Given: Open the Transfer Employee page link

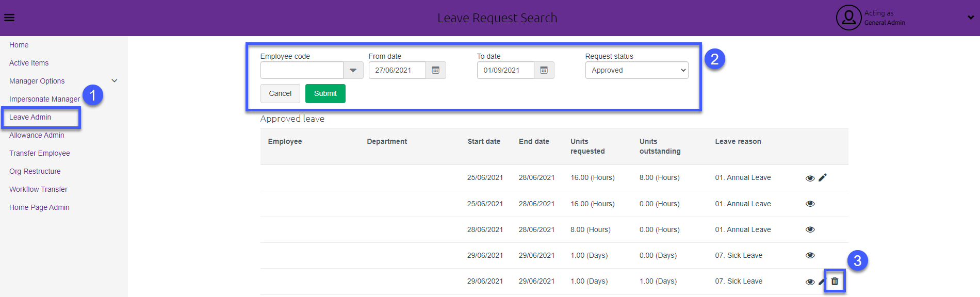Looking at the screenshot, I should click(40, 153).
